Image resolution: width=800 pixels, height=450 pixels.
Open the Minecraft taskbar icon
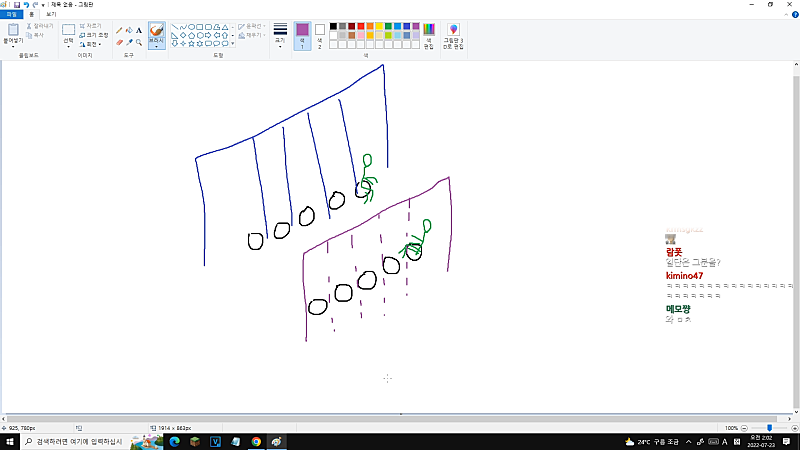pos(195,442)
